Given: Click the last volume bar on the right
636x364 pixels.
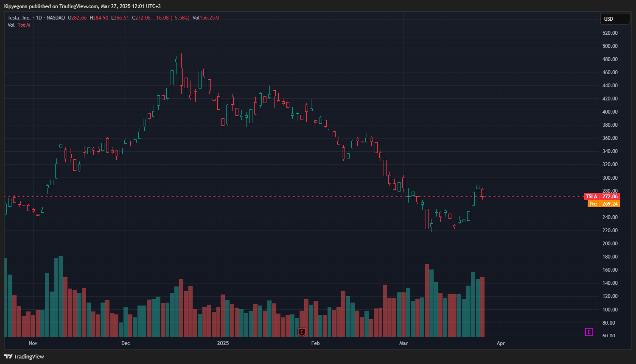Looking at the screenshot, I should pos(482,307).
